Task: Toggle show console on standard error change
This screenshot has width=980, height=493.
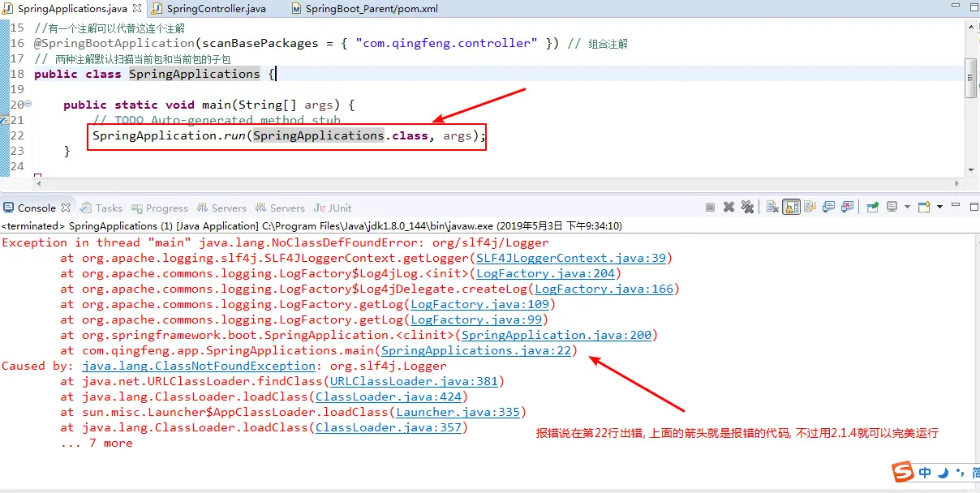Action: 847,207
